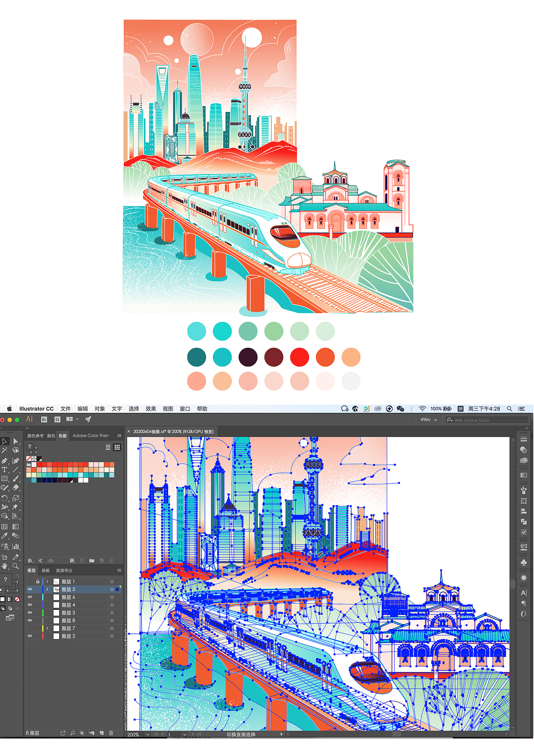Screen dimensions: 534x756
Task: Open the Character panel icon
Action: 524,593
